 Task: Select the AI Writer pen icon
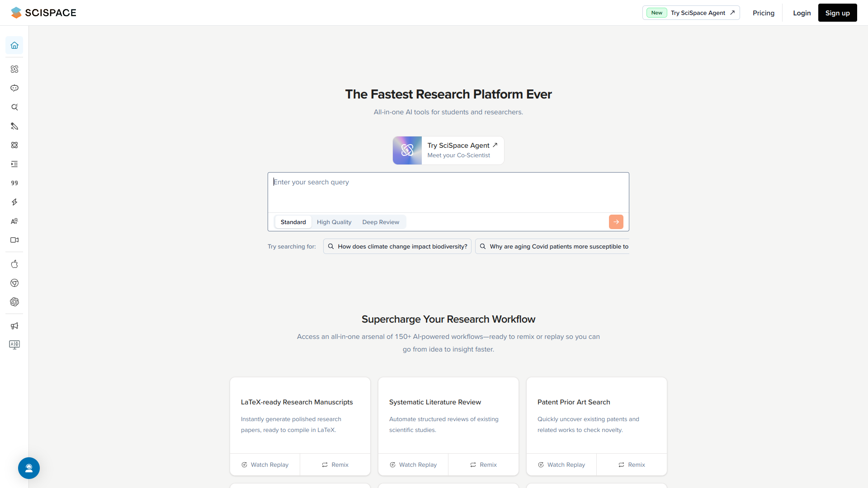[14, 126]
